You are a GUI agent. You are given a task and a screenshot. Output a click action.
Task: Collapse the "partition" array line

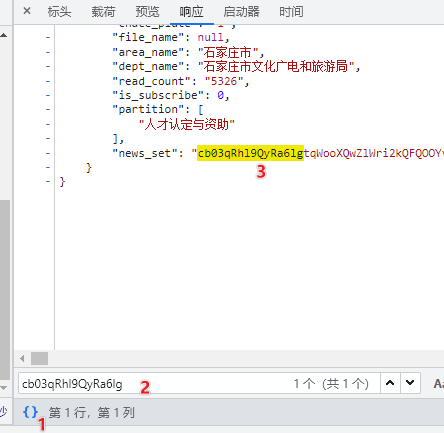click(x=48, y=110)
